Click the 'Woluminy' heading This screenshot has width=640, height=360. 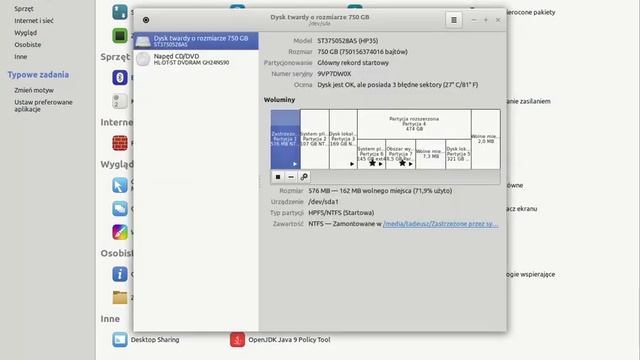[x=279, y=100]
